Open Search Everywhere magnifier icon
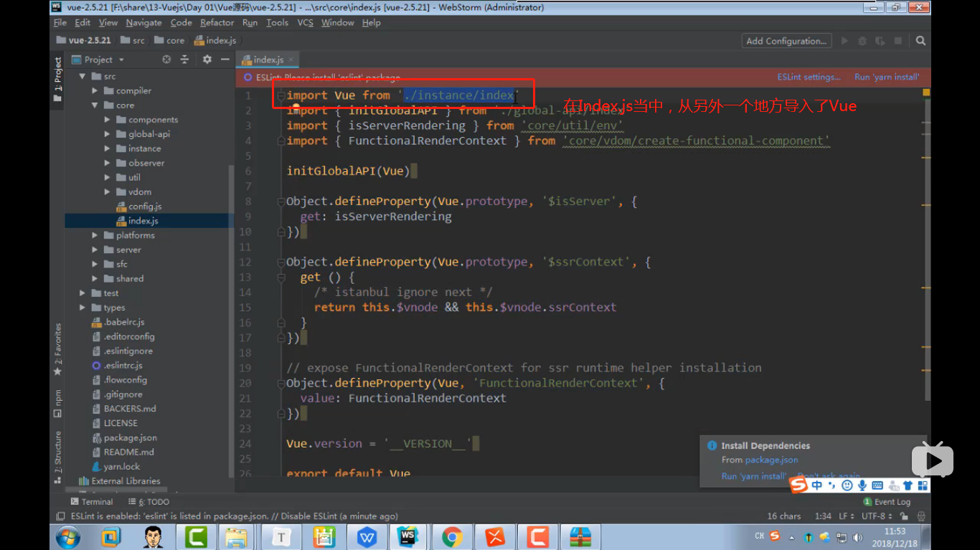 920,41
